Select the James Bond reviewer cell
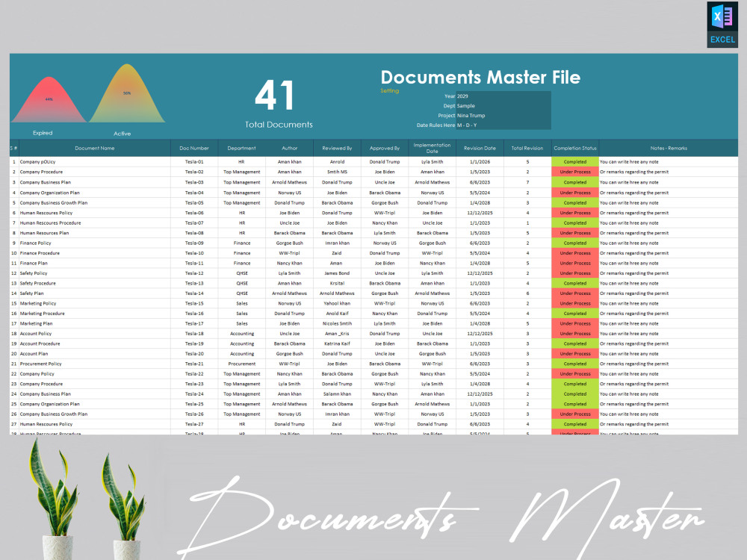 coord(337,273)
